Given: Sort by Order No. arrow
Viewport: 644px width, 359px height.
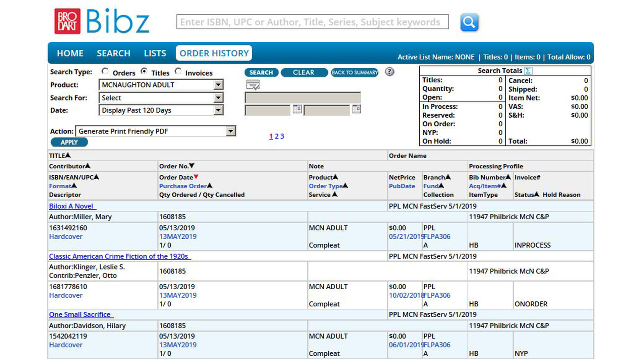Looking at the screenshot, I should 192,166.
